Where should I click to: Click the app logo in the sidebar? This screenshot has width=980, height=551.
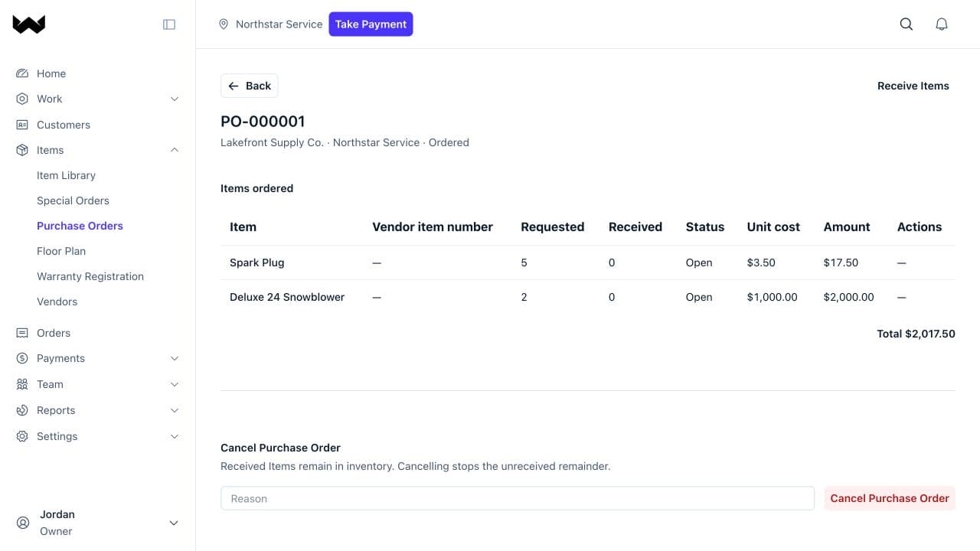[x=29, y=24]
